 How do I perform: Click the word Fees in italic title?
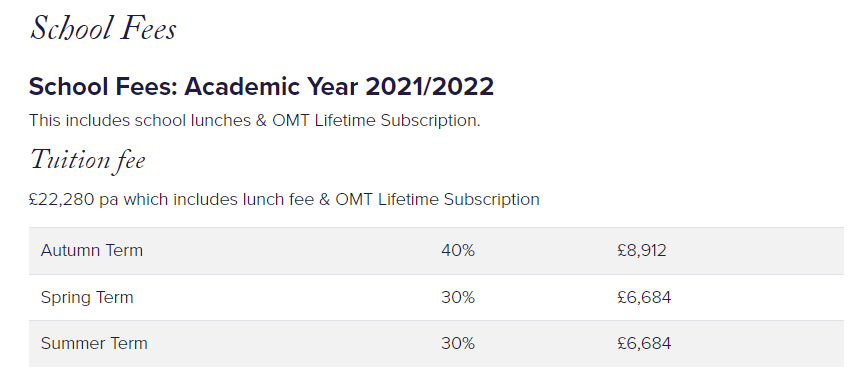[x=148, y=27]
